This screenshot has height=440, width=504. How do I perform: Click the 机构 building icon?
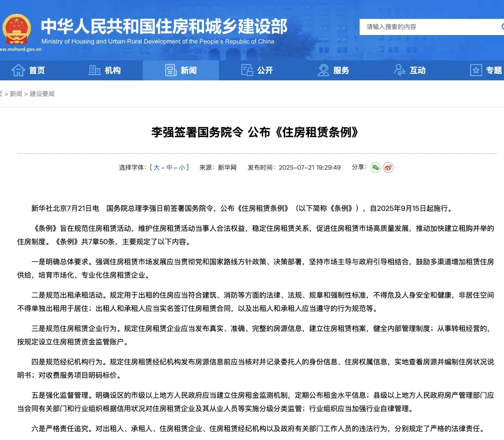pyautogui.click(x=94, y=70)
